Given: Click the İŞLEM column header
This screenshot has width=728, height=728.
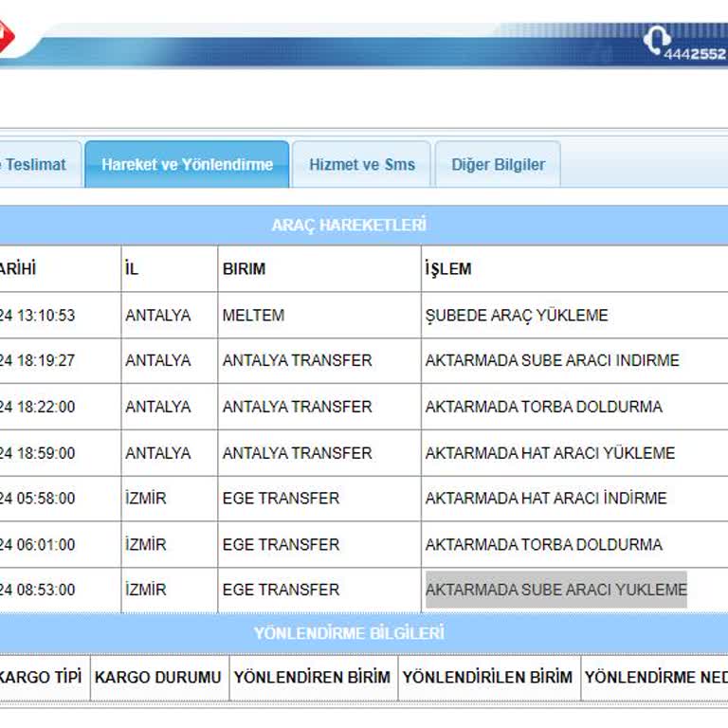Looking at the screenshot, I should pos(574,269).
